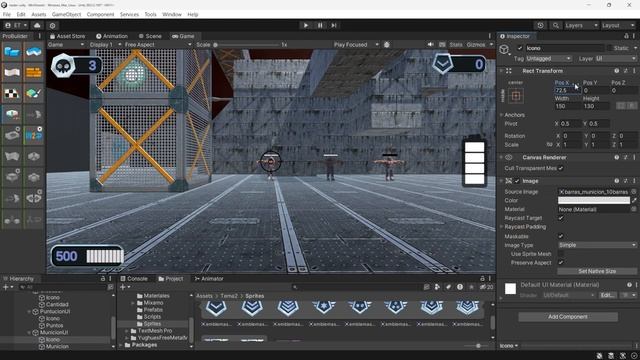The width and height of the screenshot is (640, 360).
Task: Open the anchor presets center box
Action: point(516,96)
